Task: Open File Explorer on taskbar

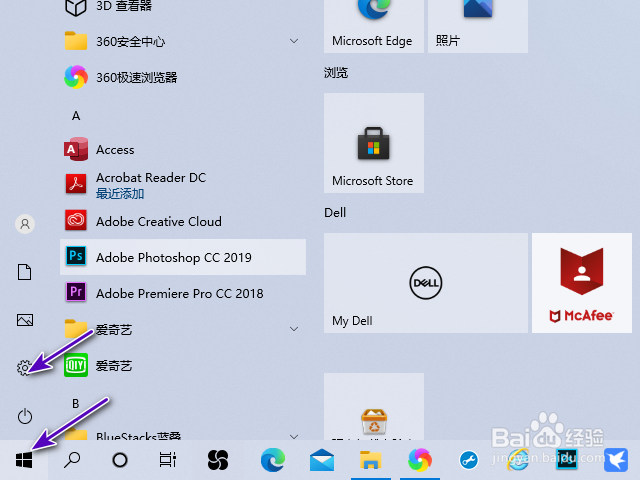Action: click(x=371, y=460)
